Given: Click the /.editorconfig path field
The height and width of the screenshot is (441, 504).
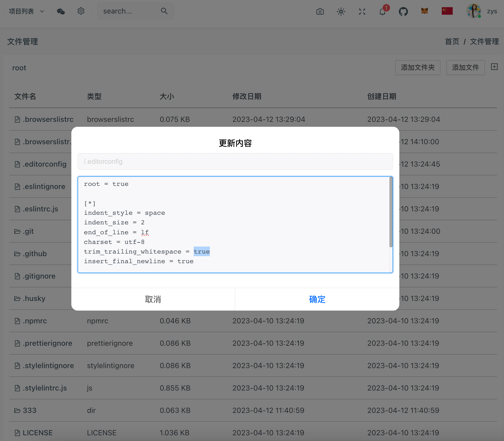Looking at the screenshot, I should pyautogui.click(x=235, y=161).
